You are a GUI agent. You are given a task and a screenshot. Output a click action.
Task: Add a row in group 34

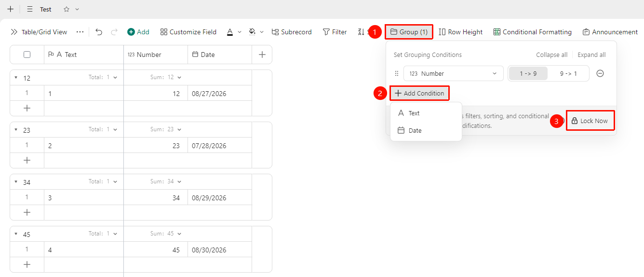tap(27, 212)
